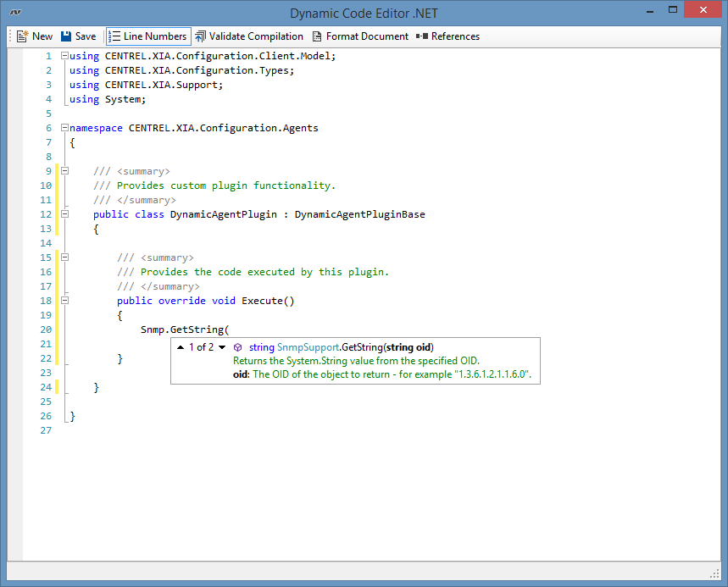The image size is (728, 587).
Task: Click line number 27 in margin
Action: pos(46,430)
